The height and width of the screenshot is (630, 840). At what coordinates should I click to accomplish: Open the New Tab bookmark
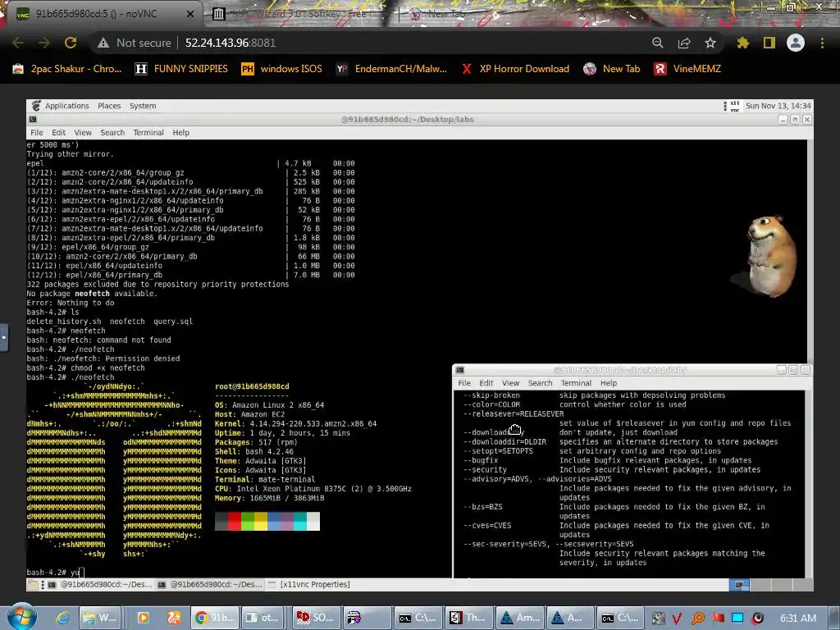(612, 69)
